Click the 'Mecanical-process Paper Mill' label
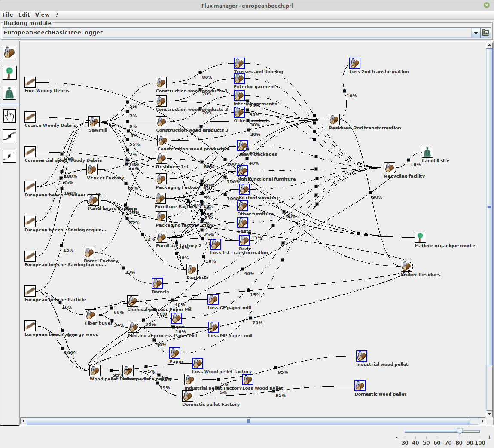 (x=162, y=335)
